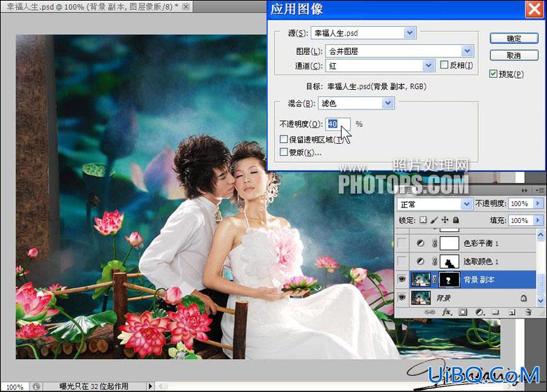Delete layer with trash icon
The width and height of the screenshot is (547, 392).
[x=528, y=312]
